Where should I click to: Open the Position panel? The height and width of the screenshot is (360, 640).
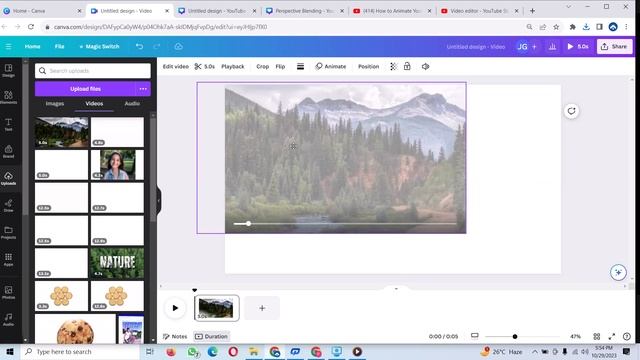368,67
